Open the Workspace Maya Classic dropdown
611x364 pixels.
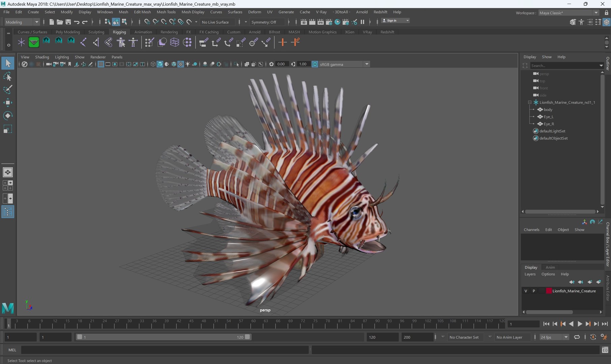pos(569,13)
